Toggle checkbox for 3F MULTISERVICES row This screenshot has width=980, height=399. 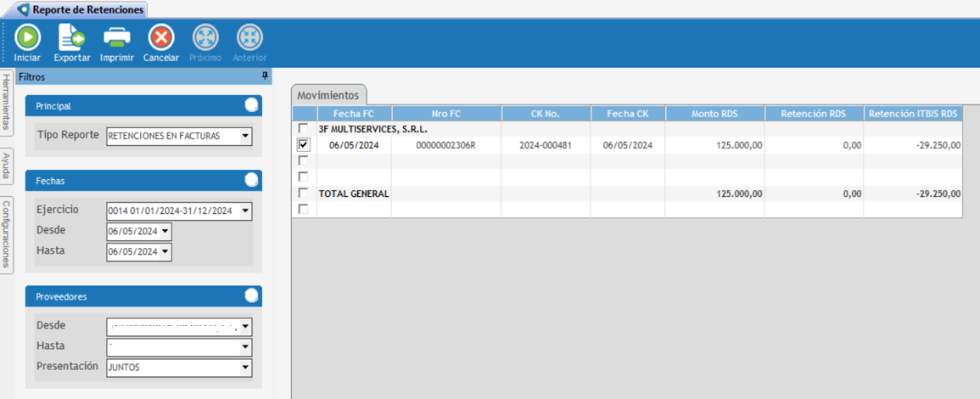(303, 128)
